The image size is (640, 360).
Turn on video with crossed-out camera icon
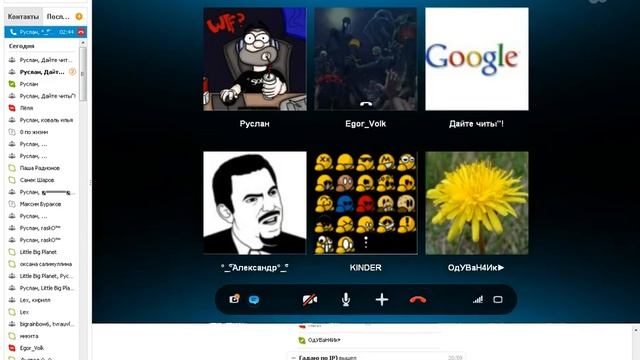tap(310, 300)
